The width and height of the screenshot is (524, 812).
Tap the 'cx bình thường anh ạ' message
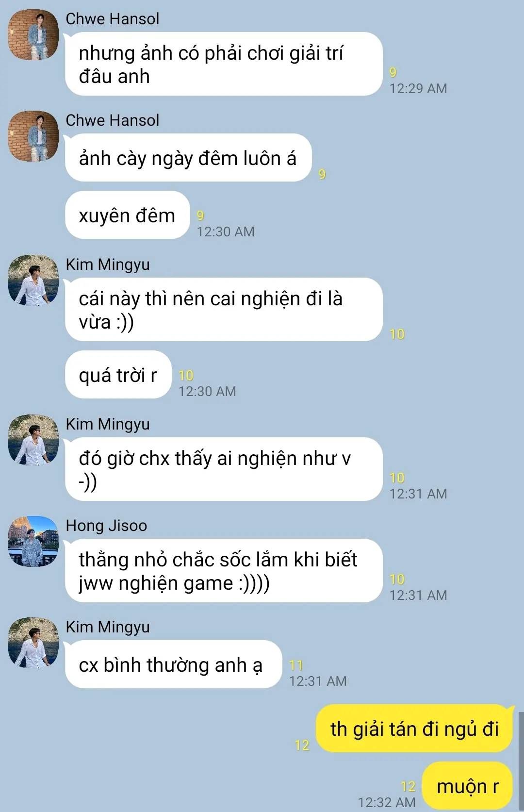coord(173,664)
